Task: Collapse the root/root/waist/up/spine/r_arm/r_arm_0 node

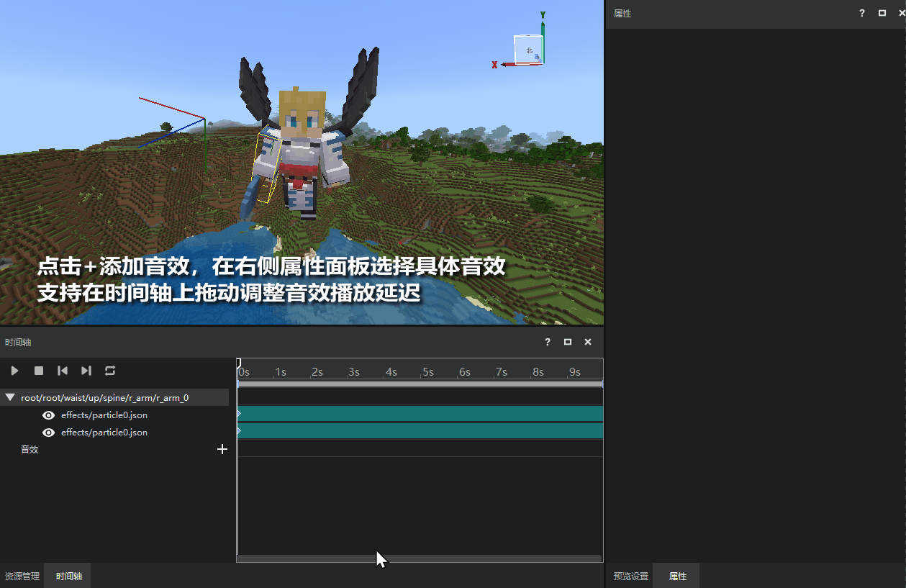Action: pyautogui.click(x=10, y=397)
